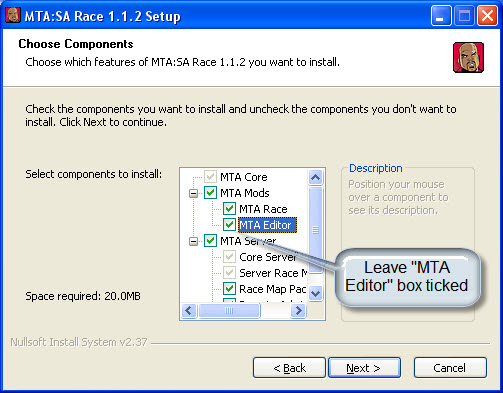Click the "Space required: 20.0MB" text
503x393 pixels.
pos(83,296)
